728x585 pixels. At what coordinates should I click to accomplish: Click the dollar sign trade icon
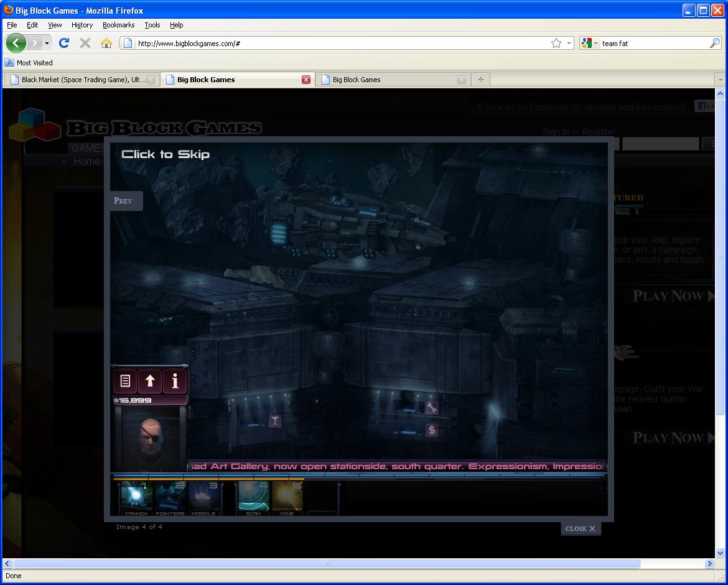(x=431, y=430)
